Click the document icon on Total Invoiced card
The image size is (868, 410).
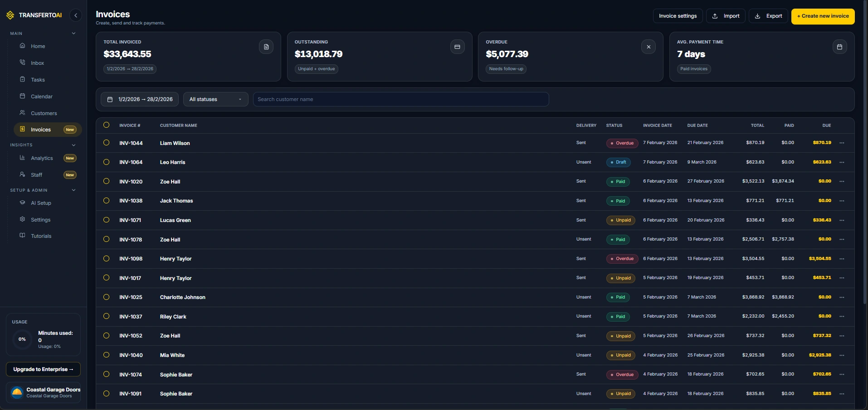tap(266, 47)
